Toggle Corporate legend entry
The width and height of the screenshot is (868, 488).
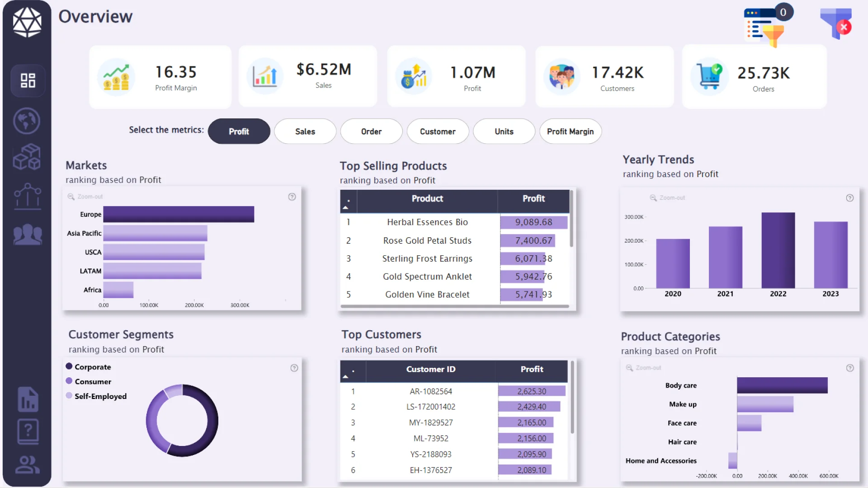(88, 367)
